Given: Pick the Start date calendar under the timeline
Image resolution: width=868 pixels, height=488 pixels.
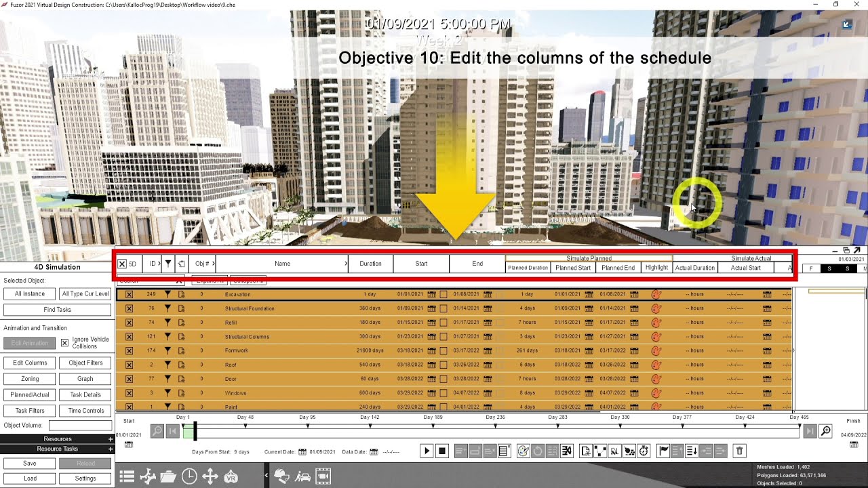Looking at the screenshot, I should 129,445.
